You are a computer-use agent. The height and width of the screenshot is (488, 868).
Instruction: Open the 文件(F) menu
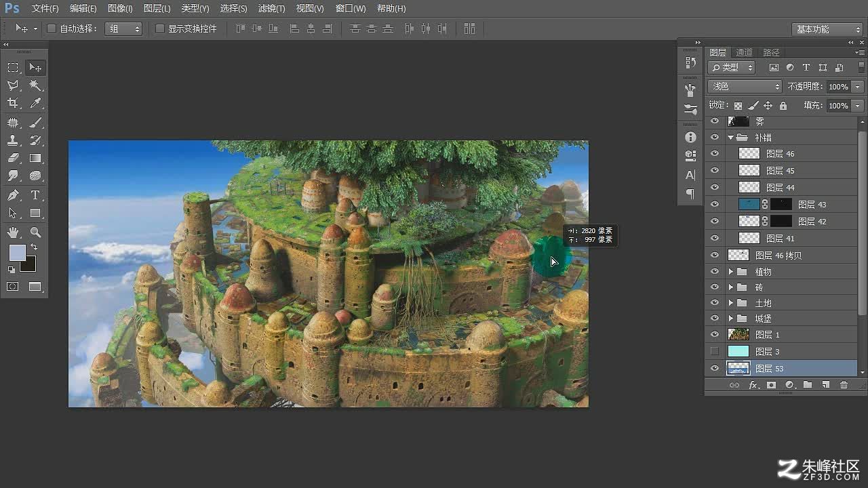tap(45, 9)
